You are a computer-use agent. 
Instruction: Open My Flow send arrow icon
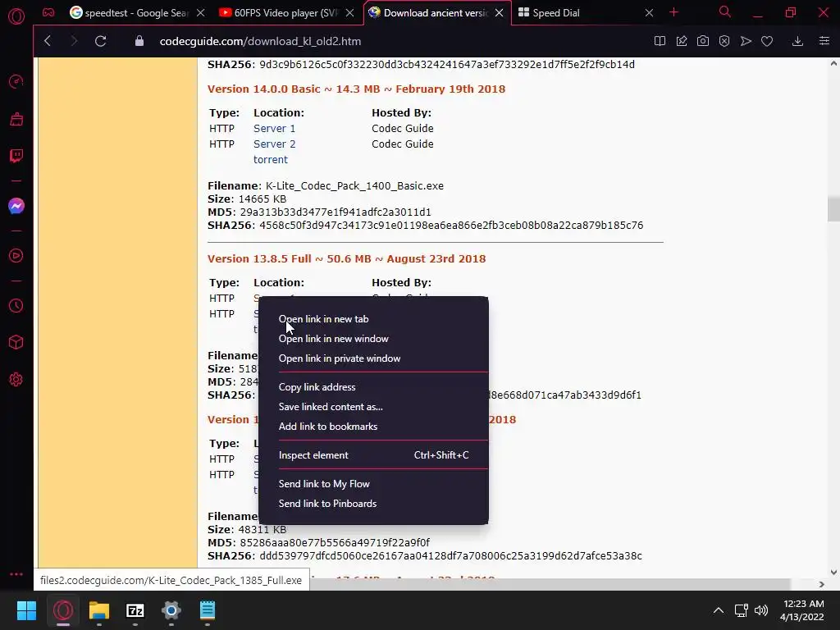746,41
